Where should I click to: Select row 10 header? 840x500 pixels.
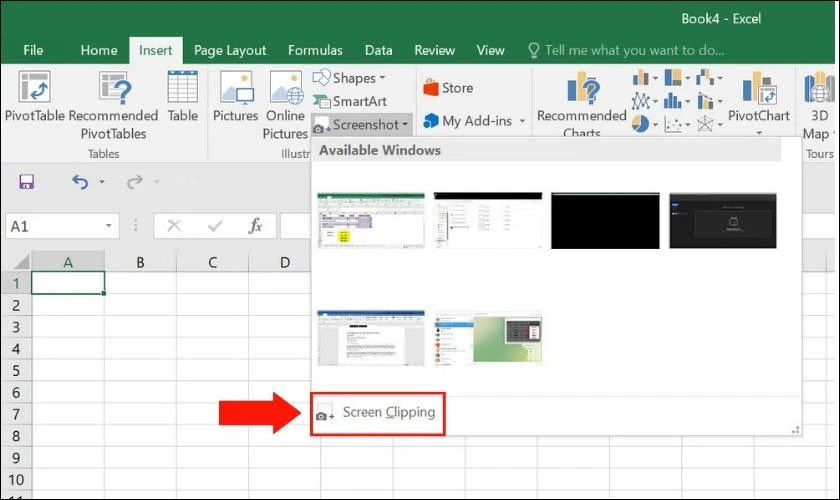coord(16,480)
